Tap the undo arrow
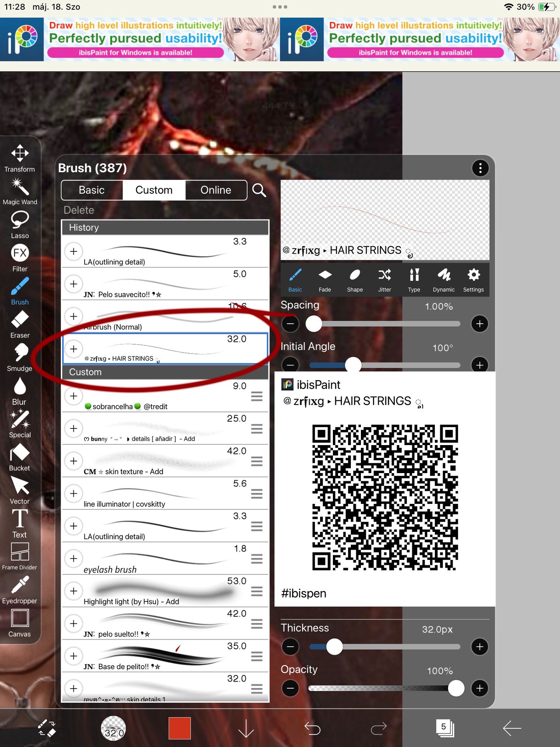560x747 pixels. pyautogui.click(x=312, y=728)
